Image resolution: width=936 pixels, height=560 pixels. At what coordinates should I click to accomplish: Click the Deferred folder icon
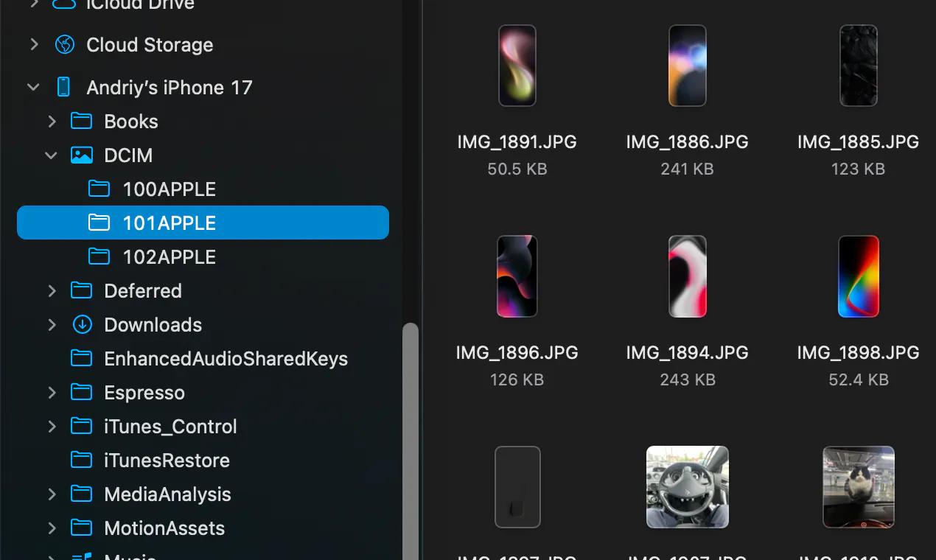pos(81,291)
